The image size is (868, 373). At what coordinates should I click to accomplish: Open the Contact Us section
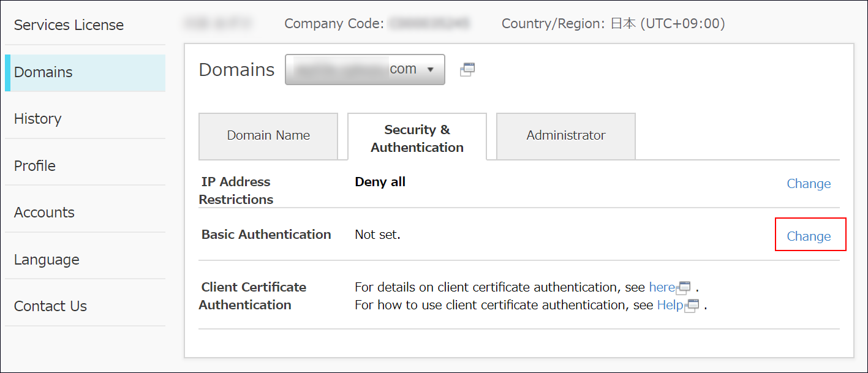click(50, 306)
